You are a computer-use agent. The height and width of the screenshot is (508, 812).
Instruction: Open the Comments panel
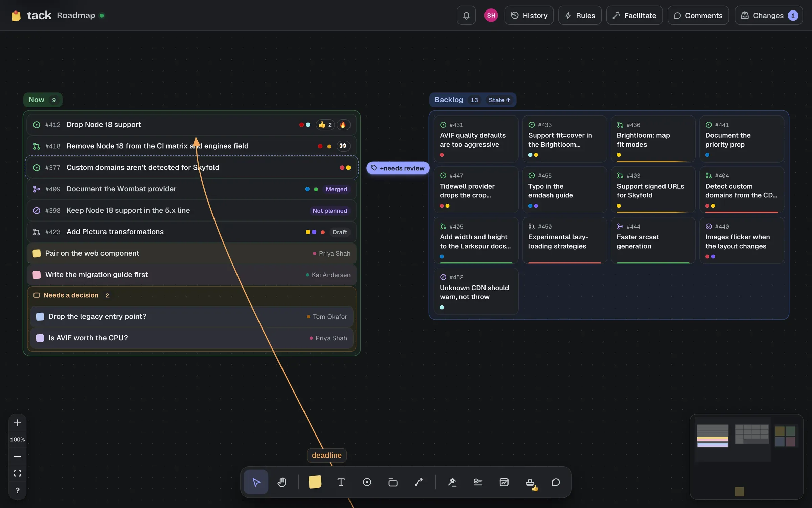tap(698, 15)
